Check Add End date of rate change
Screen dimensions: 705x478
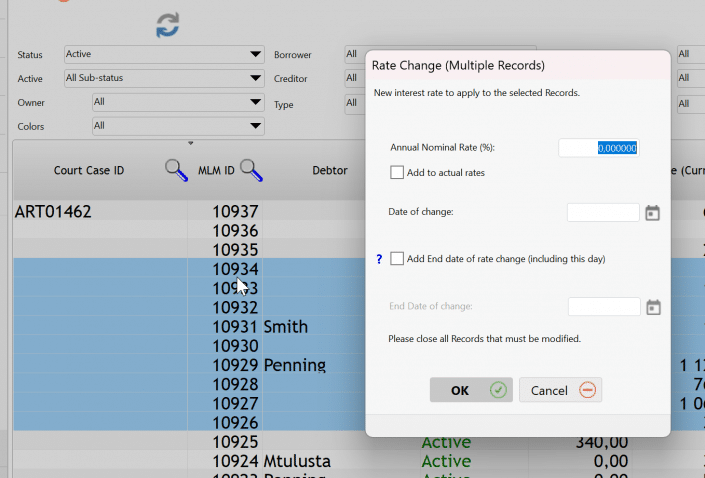click(x=397, y=259)
